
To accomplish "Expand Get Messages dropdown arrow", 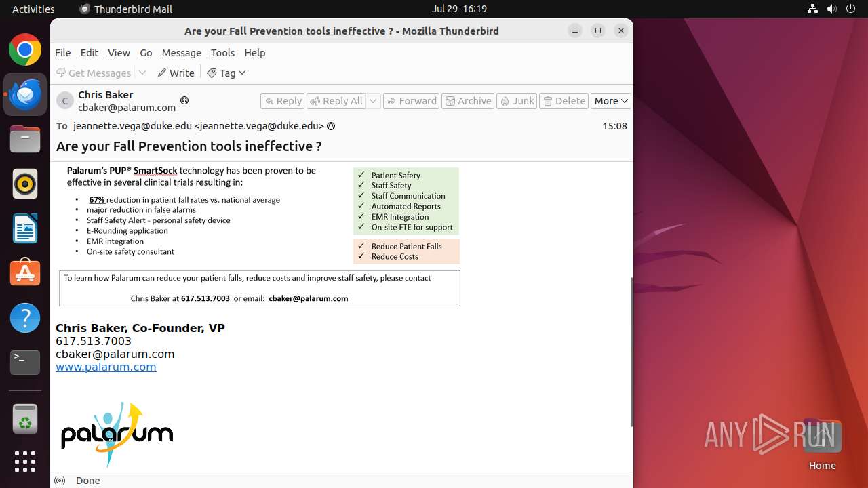I will click(142, 73).
